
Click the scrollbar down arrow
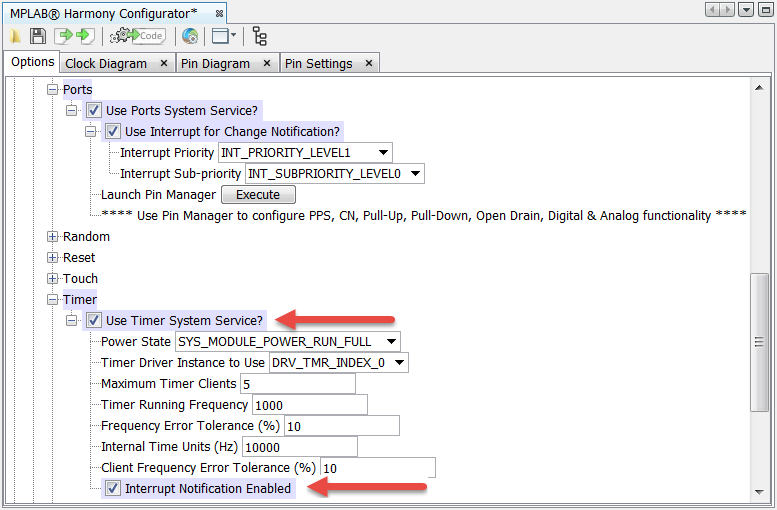point(759,492)
